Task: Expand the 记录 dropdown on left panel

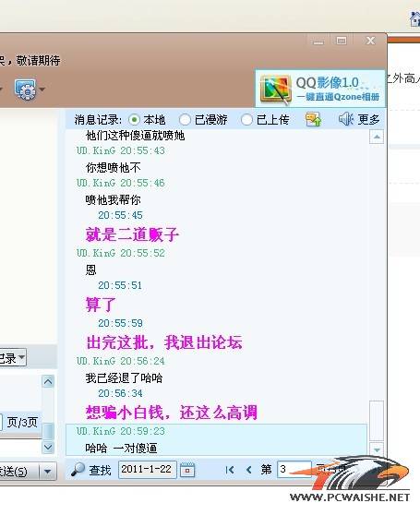Action: 21,357
